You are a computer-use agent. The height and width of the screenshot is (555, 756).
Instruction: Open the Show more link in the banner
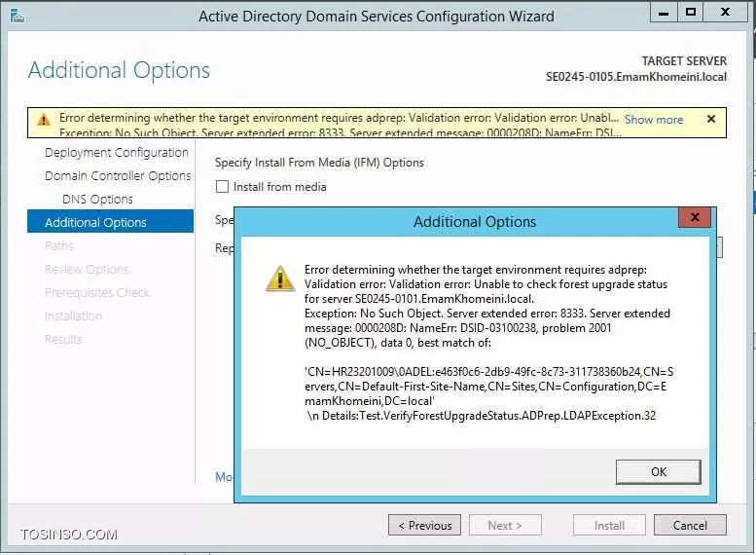(x=653, y=119)
